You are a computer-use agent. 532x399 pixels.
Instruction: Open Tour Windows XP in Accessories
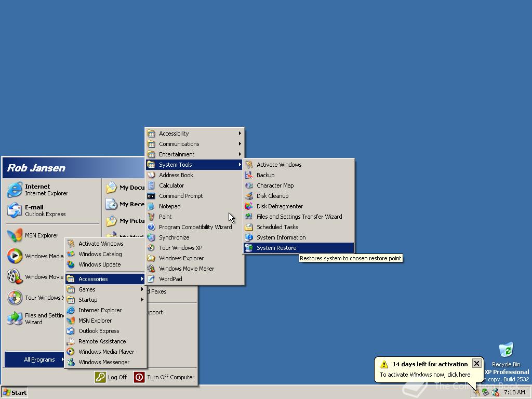coord(195,248)
